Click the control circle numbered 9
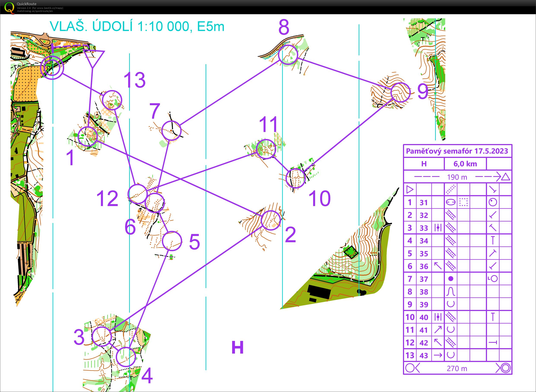 [x=401, y=92]
